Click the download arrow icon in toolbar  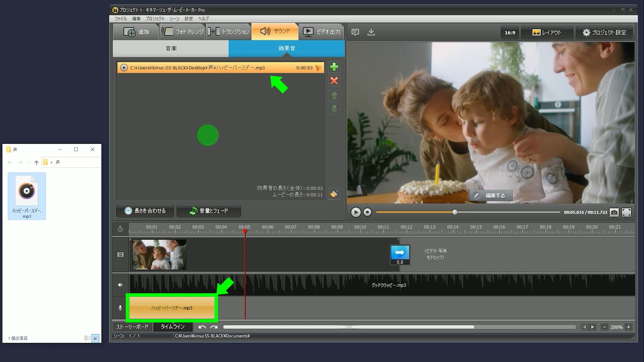pyautogui.click(x=371, y=32)
